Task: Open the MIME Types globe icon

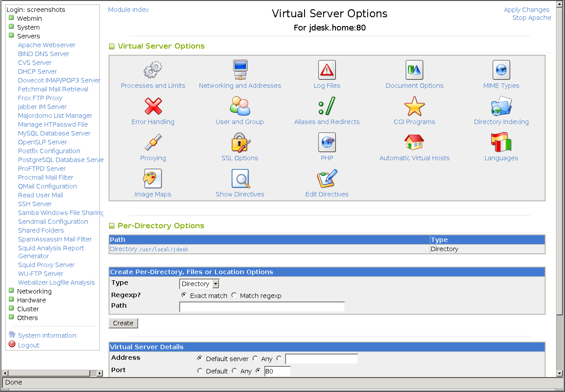Action: coord(501,70)
